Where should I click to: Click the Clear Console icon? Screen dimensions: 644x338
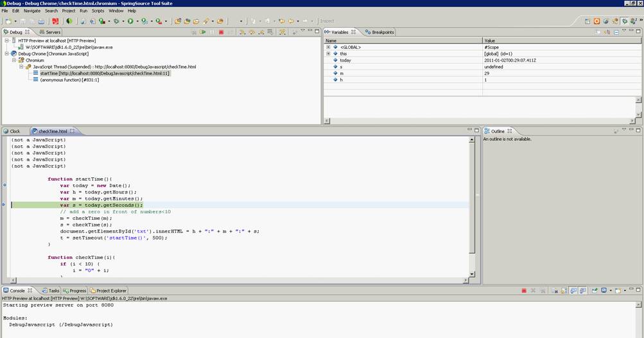pyautogui.click(x=553, y=290)
